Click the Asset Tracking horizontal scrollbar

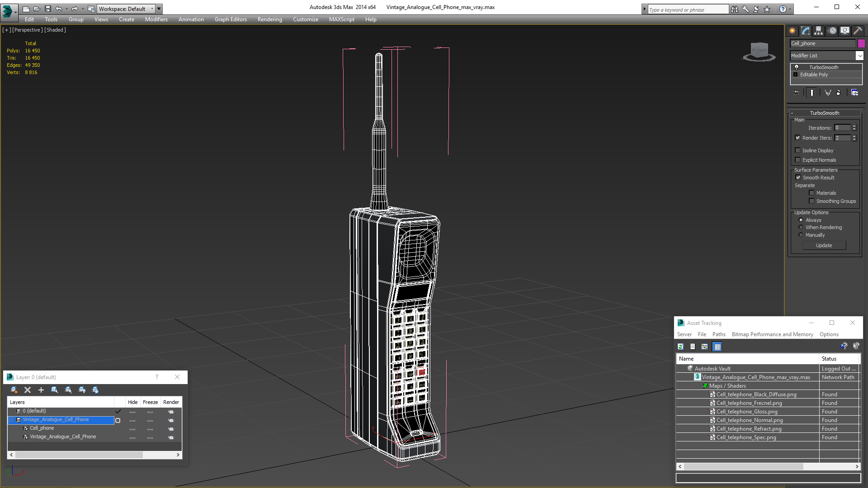pyautogui.click(x=769, y=466)
